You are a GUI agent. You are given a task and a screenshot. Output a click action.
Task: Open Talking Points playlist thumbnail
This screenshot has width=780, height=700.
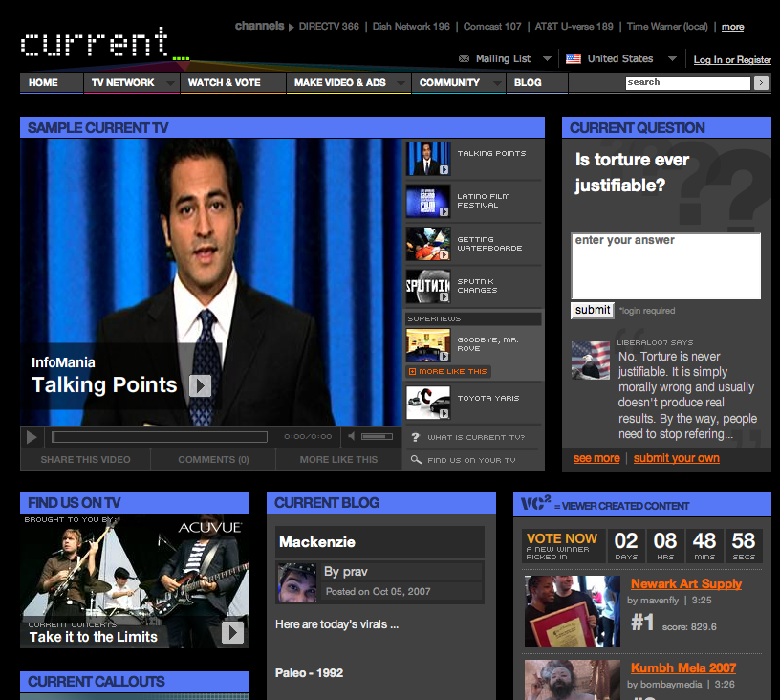click(428, 159)
